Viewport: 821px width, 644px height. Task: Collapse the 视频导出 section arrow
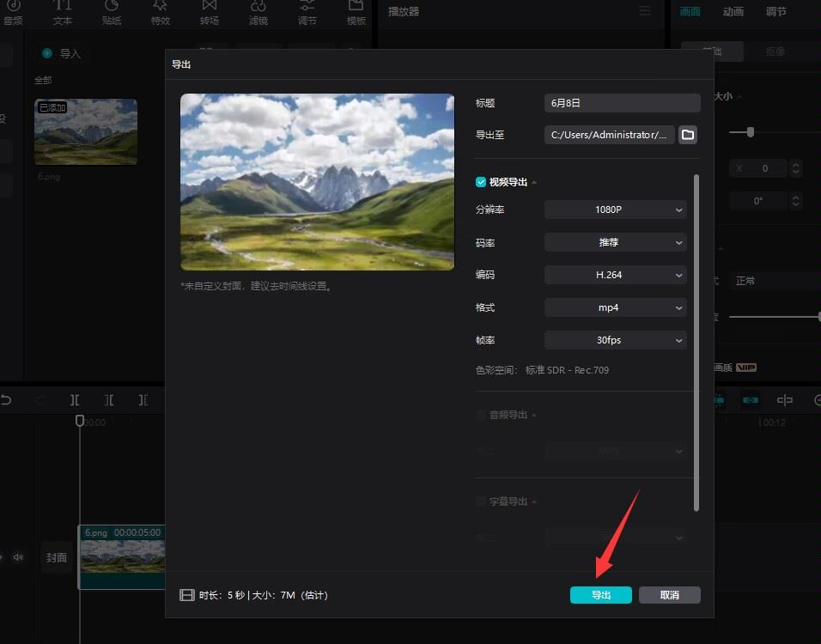(x=534, y=182)
